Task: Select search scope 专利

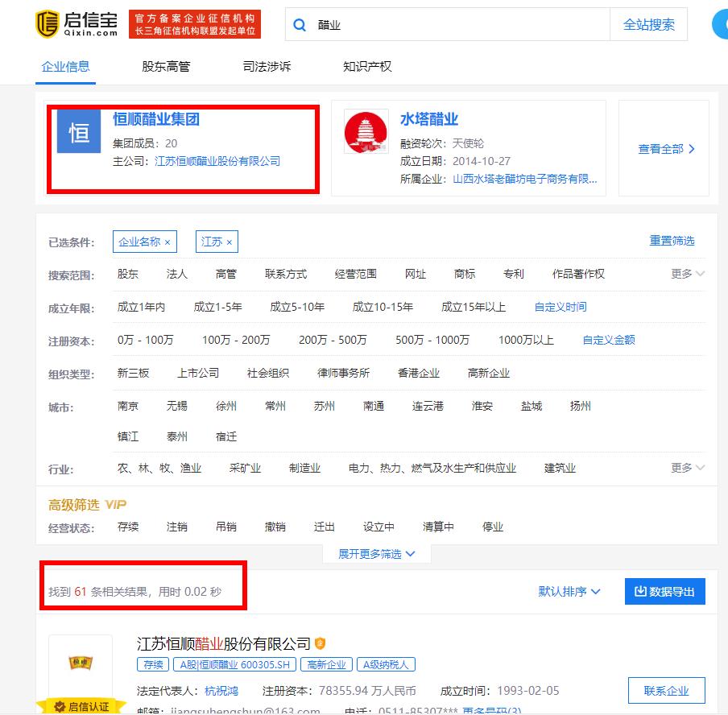Action: (514, 274)
